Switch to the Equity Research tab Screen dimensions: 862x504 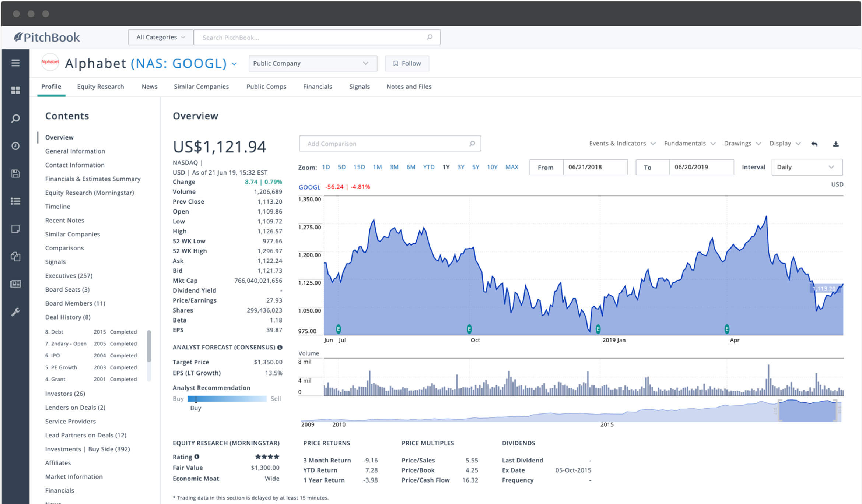pyautogui.click(x=100, y=87)
